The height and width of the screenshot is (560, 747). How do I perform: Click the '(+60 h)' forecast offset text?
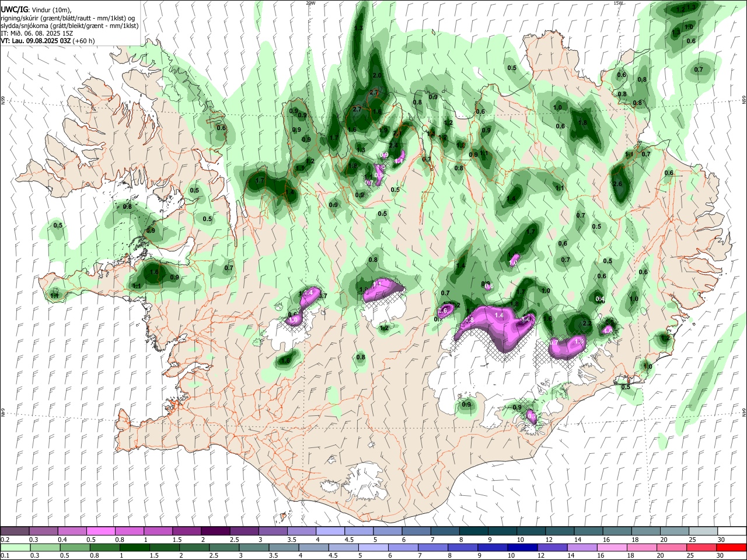(x=83, y=41)
